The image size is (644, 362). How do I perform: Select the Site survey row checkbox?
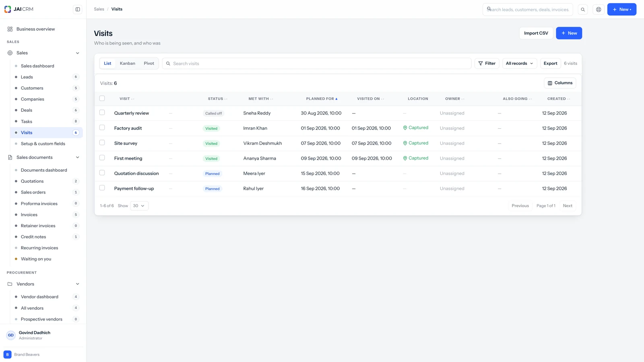coord(102,143)
